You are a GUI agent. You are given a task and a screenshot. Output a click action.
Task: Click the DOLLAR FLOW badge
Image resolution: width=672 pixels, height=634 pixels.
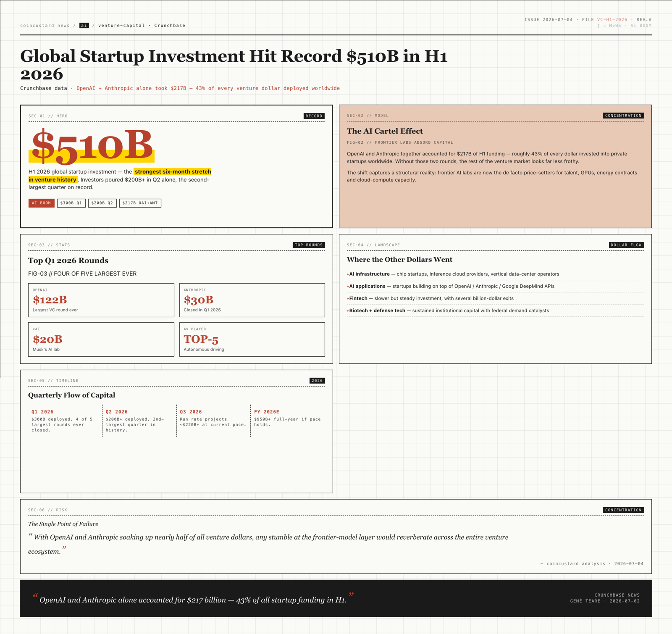pyautogui.click(x=626, y=245)
